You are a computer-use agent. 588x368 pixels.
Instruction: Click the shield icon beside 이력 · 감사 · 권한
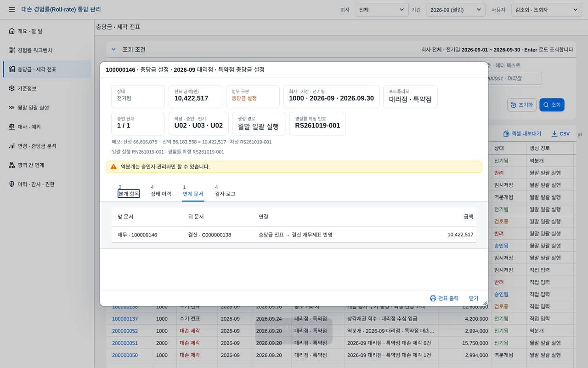point(11,184)
